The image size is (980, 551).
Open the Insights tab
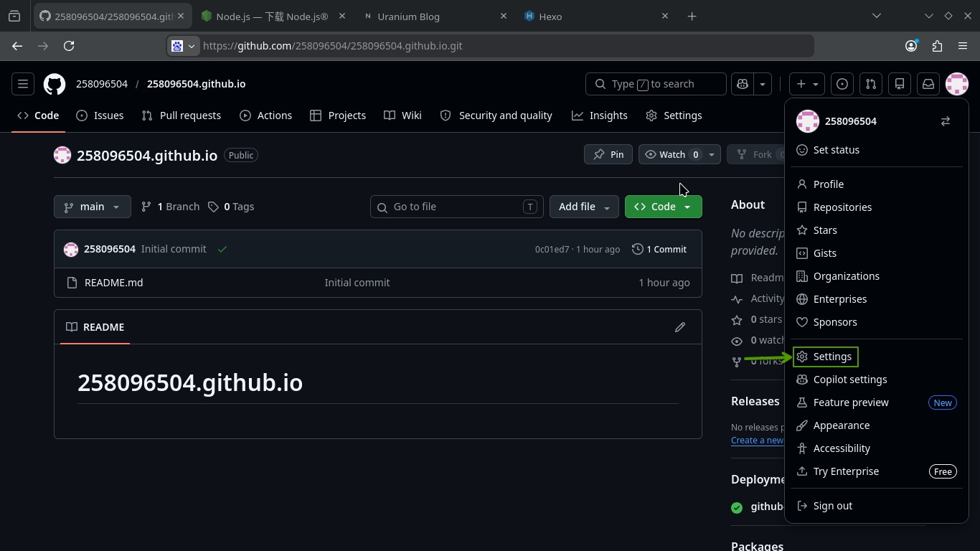coord(600,116)
